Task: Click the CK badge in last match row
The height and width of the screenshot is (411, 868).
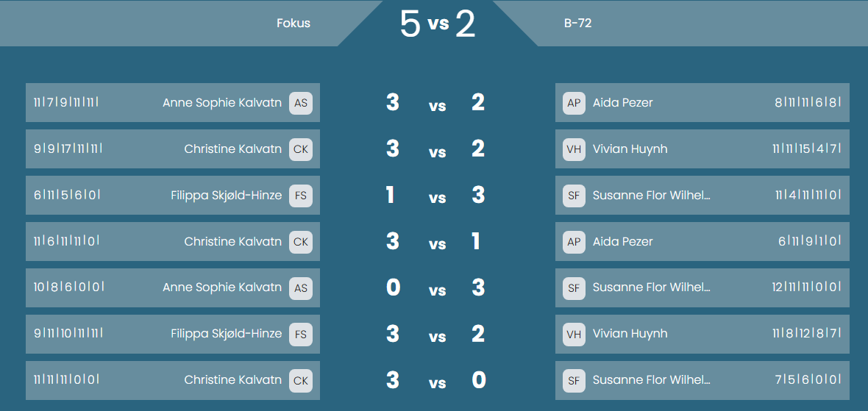Action: (x=301, y=381)
